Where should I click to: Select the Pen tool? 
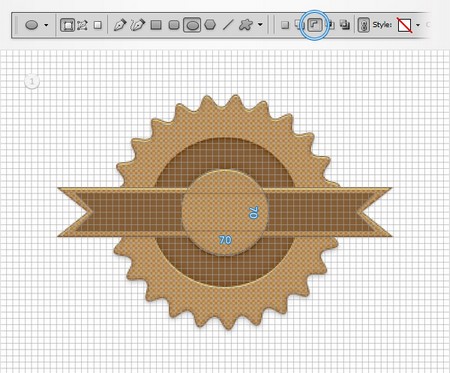pyautogui.click(x=120, y=25)
